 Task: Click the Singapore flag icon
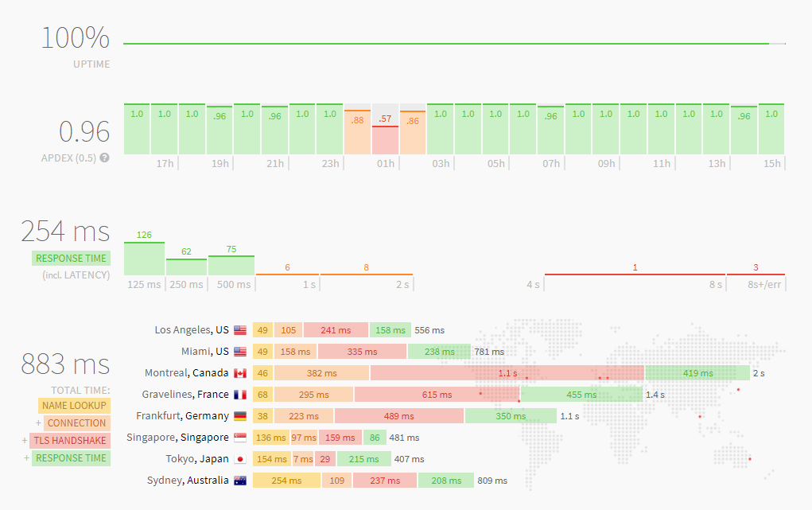(240, 438)
